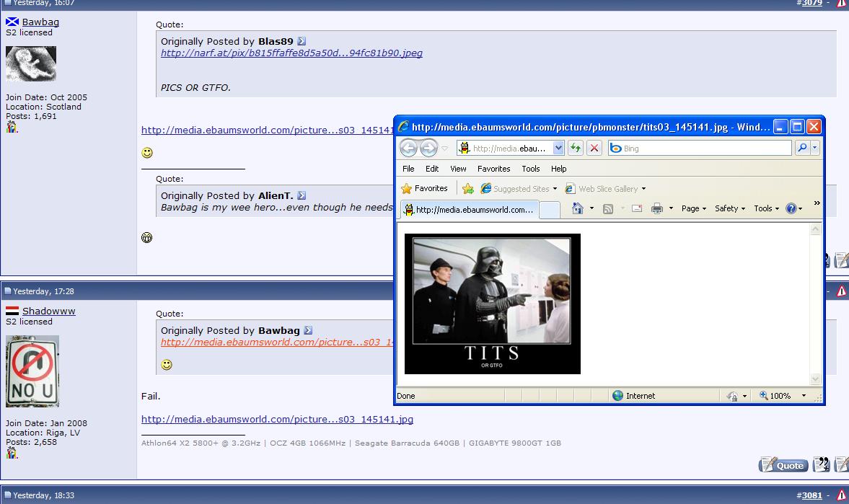The width and height of the screenshot is (849, 504).
Task: Open red ebaumsworld link in Shadowww's quote
Action: click(277, 342)
